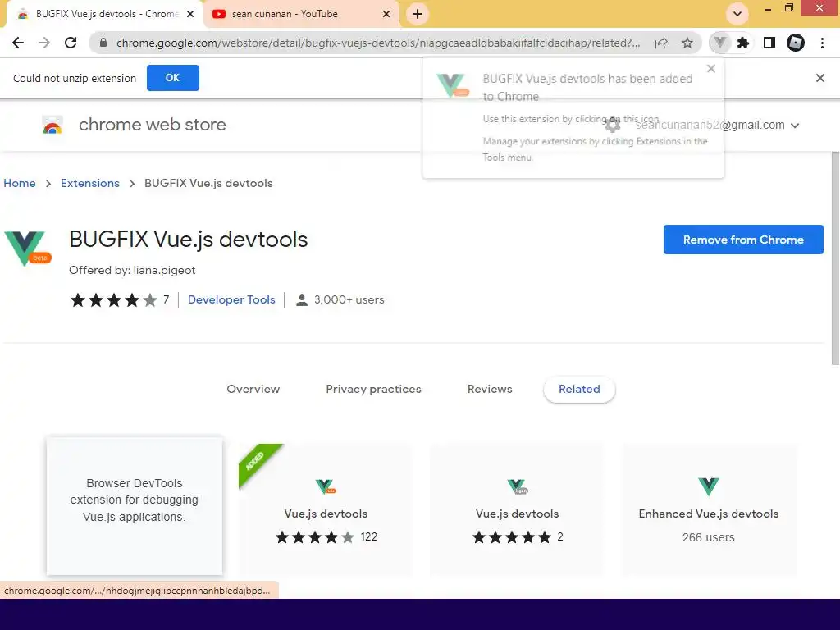Open chrome web store home title
Screen dimensions: 840x630
tap(152, 125)
